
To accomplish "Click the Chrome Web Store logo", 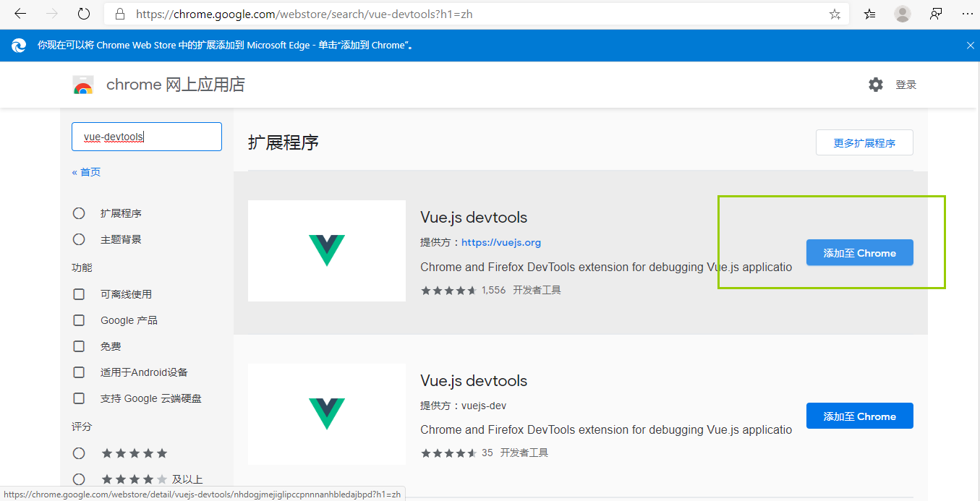I will (83, 85).
